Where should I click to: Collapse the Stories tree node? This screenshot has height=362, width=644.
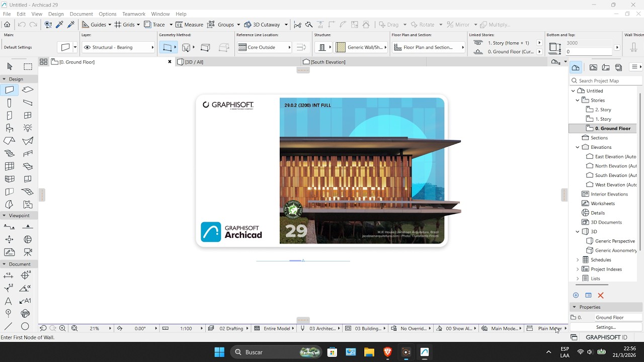(x=578, y=100)
